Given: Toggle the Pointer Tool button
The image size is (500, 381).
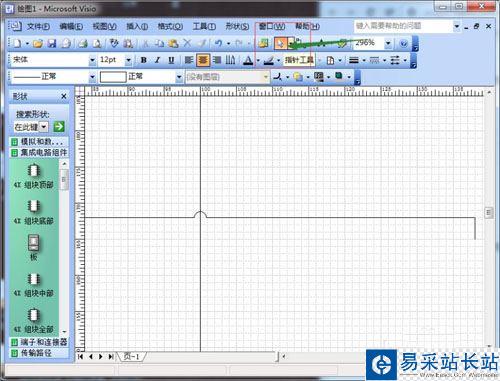Looking at the screenshot, I should 280,43.
